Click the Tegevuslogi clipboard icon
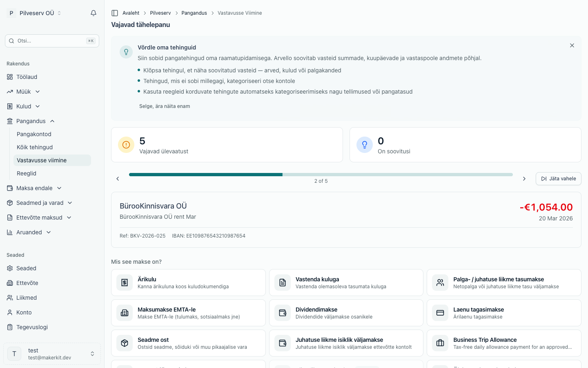 pos(10,327)
